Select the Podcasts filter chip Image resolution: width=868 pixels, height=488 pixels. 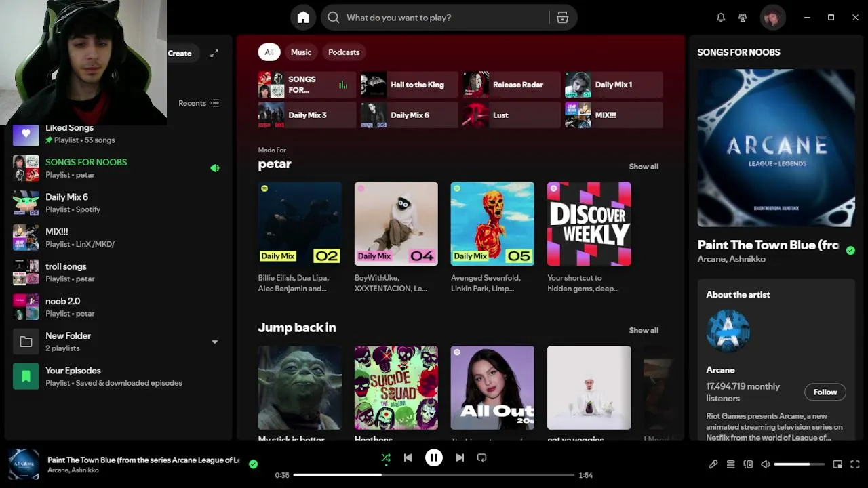[x=344, y=52]
